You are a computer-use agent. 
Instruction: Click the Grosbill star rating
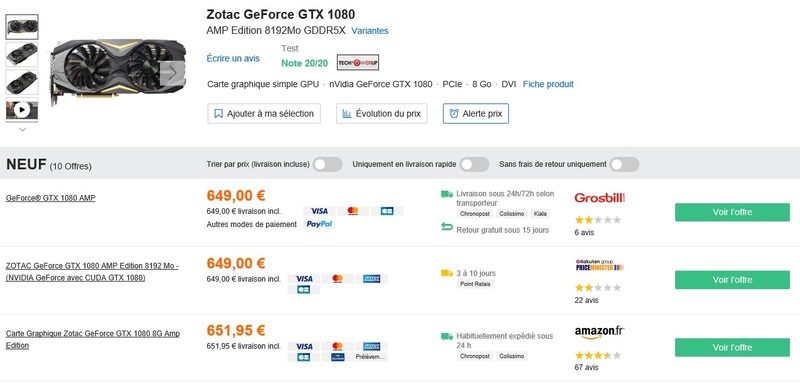pos(598,220)
